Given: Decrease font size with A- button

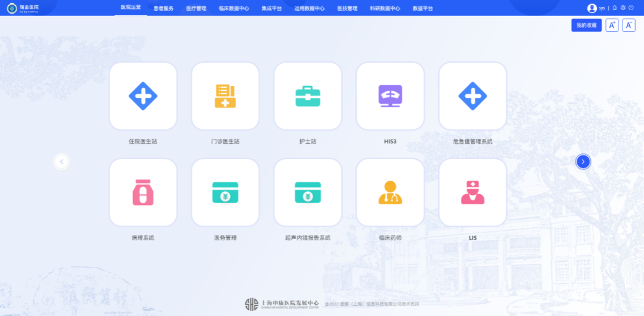Looking at the screenshot, I should [629, 25].
